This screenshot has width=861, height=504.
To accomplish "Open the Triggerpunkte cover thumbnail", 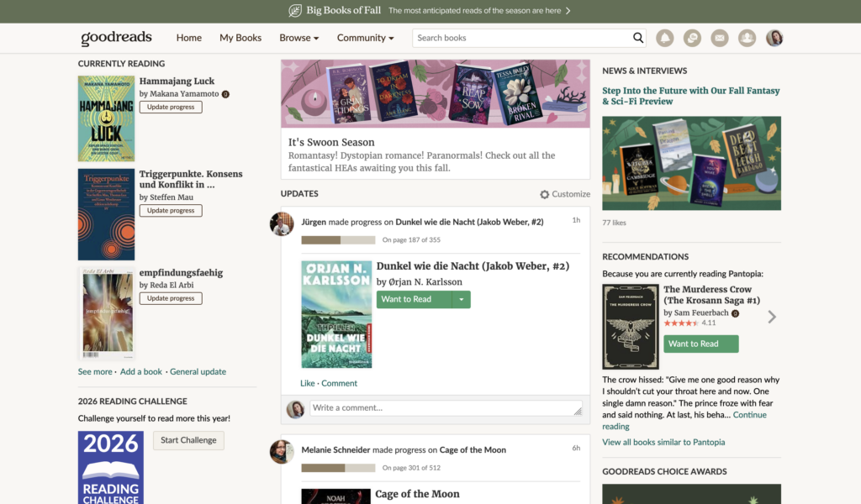I will [x=106, y=214].
